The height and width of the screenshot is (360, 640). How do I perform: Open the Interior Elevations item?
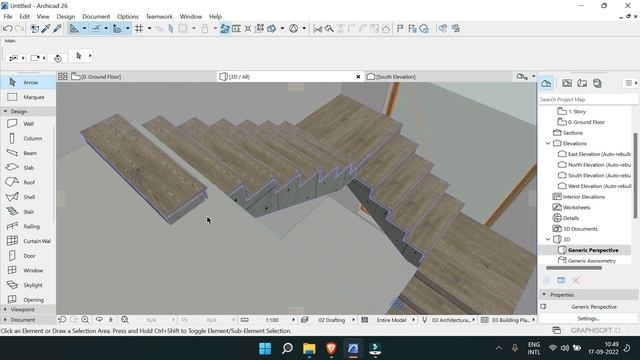(579, 197)
